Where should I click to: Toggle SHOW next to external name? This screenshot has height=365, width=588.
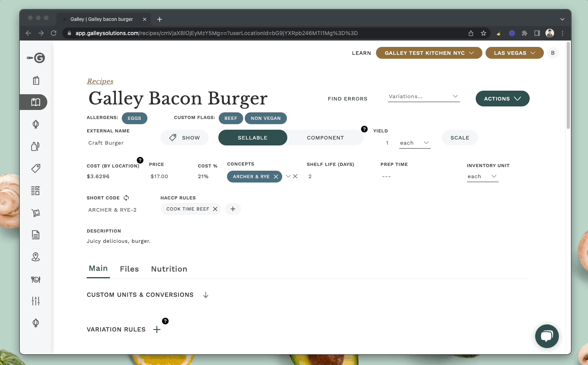click(184, 138)
